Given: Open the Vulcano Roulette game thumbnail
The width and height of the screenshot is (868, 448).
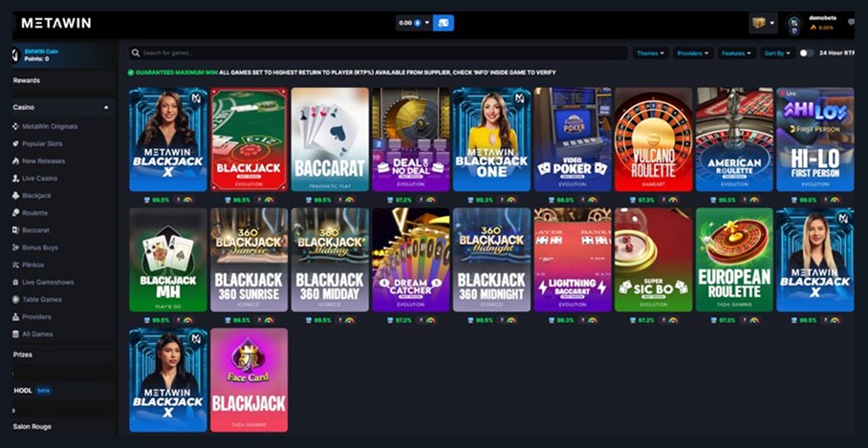Looking at the screenshot, I should [653, 139].
